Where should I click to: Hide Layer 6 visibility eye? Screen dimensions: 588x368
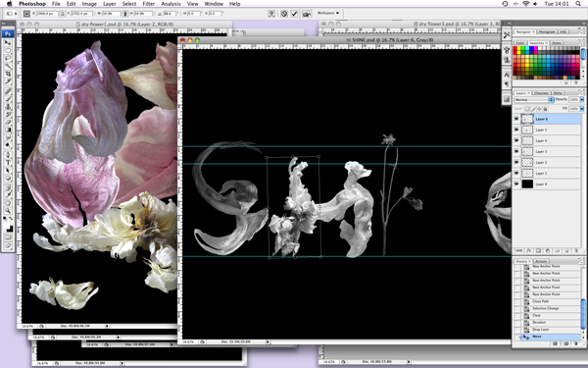click(516, 119)
